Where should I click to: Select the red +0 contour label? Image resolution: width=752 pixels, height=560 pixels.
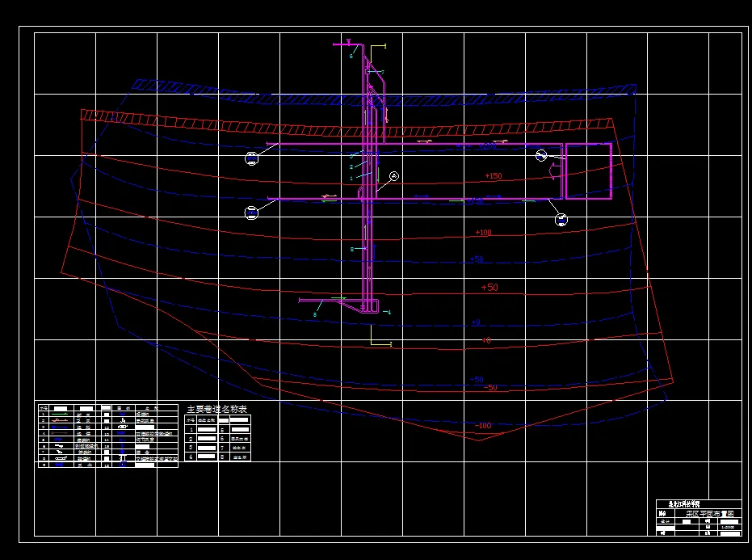[486, 341]
